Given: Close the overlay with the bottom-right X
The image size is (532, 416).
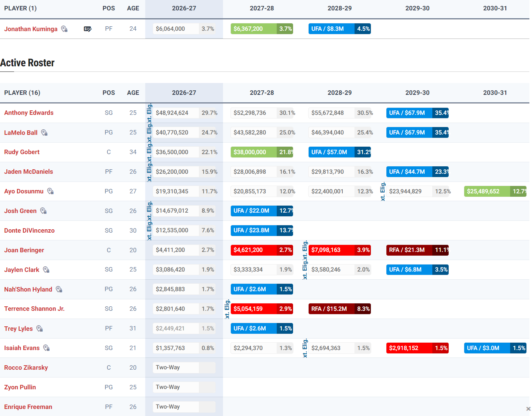Looking at the screenshot, I should (528, 409).
